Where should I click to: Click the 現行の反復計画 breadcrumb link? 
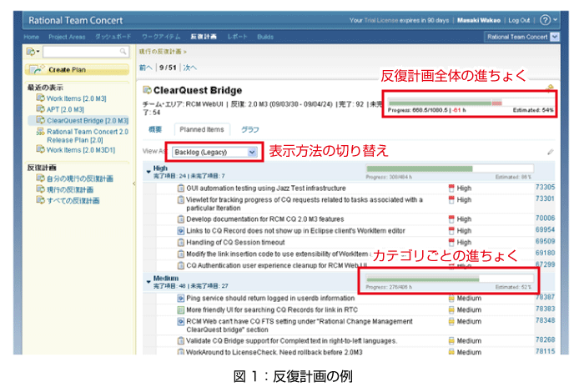pos(160,52)
